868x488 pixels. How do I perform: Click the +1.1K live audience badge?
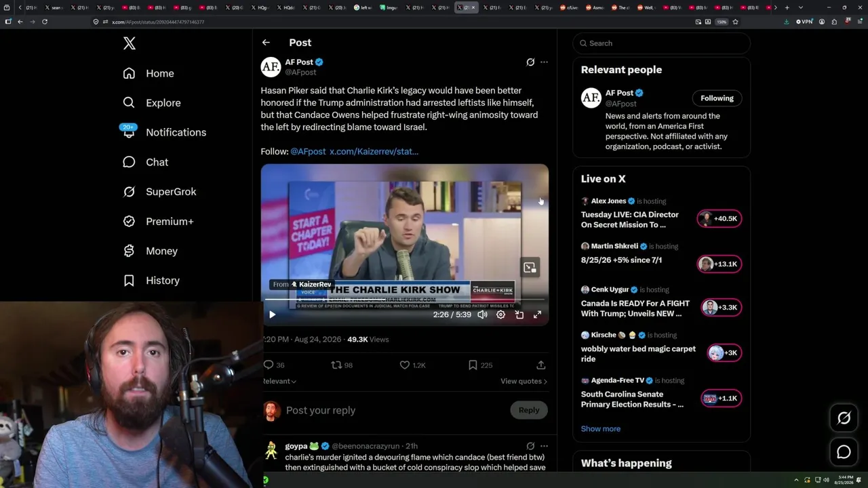[722, 398]
